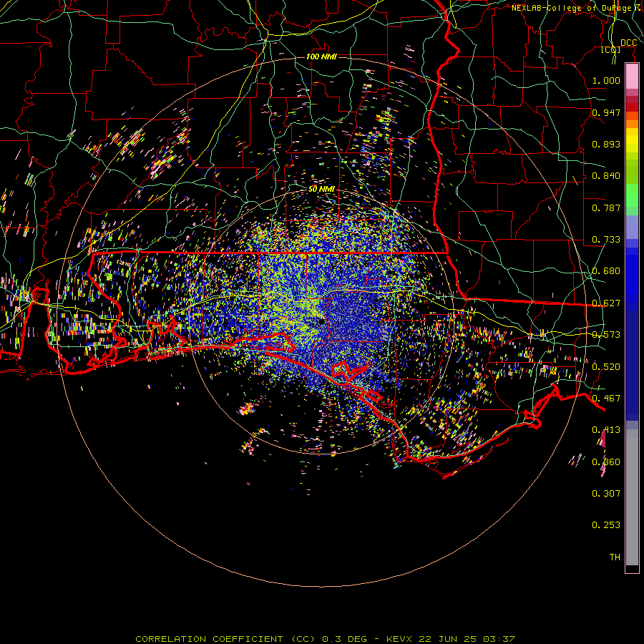Click the 0.520 color scale value
This screenshot has width=644, height=644.
(606, 367)
